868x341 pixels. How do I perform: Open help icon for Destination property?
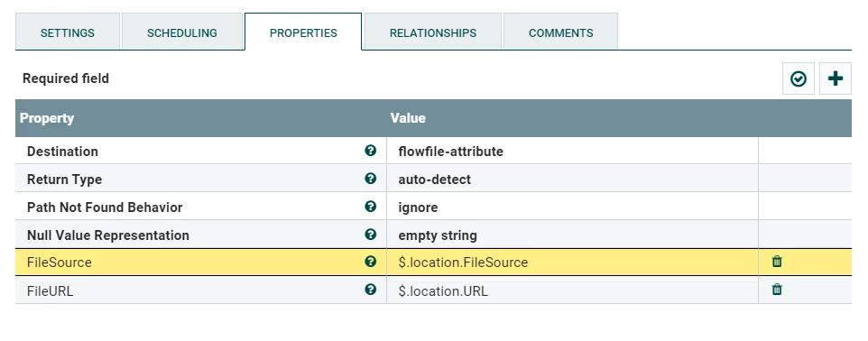[x=370, y=151]
